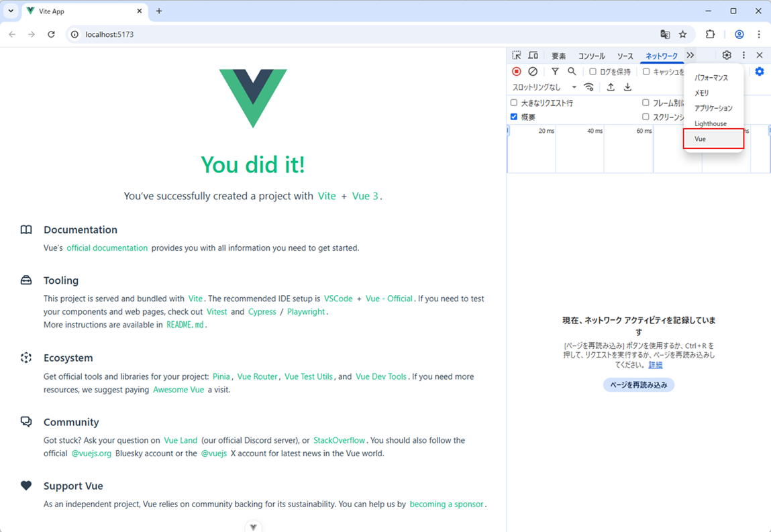This screenshot has width=771, height=532.
Task: Select ネットワーク tab
Action: pyautogui.click(x=662, y=56)
